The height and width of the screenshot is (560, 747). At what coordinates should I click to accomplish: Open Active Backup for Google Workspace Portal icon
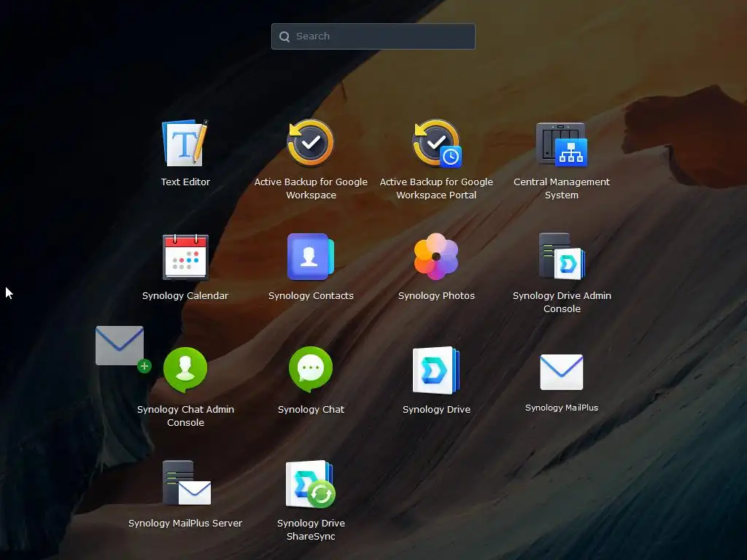pyautogui.click(x=436, y=143)
